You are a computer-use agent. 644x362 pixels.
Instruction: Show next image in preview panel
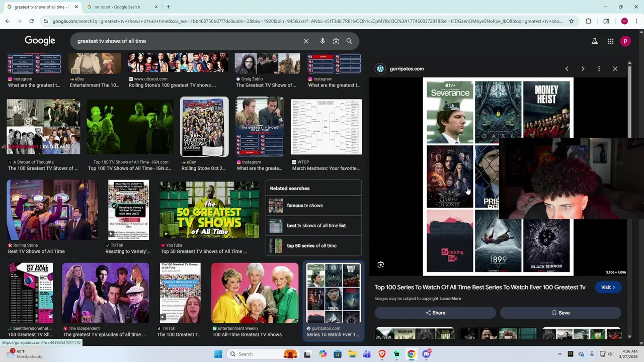pos(583,69)
